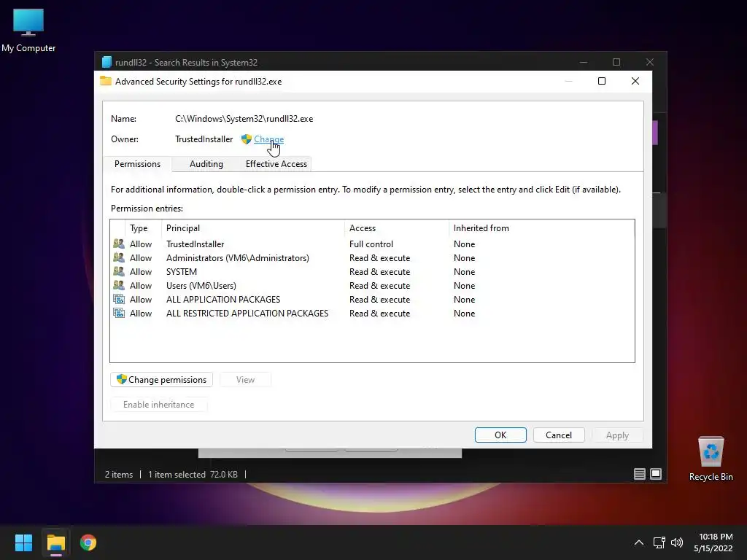Close the Advanced Security Settings dialog
Image resolution: width=747 pixels, height=560 pixels.
635,81
